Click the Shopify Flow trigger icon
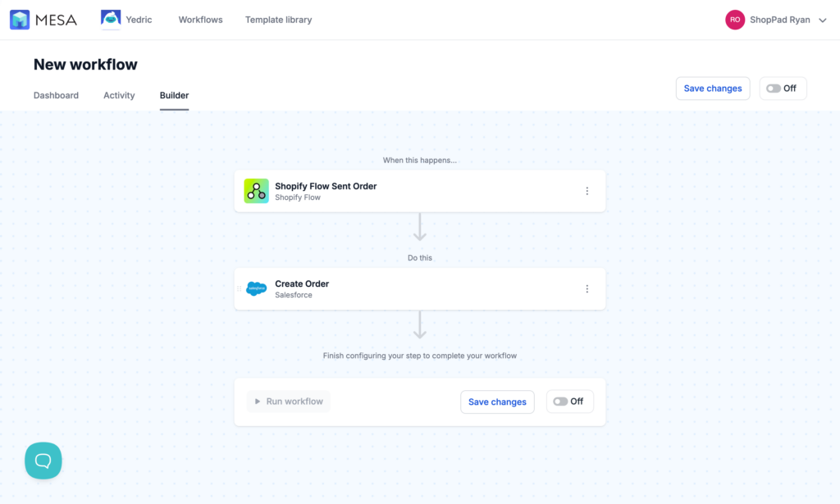840x504 pixels. [256, 191]
